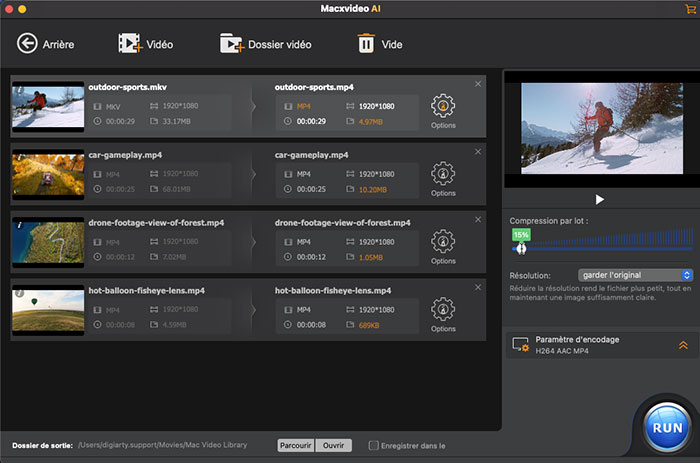Expand the Paramètre d'encodage section
The image size is (700, 463).
(683, 345)
